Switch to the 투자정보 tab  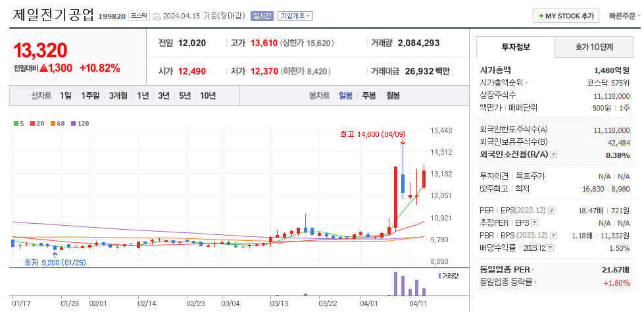pos(516,47)
